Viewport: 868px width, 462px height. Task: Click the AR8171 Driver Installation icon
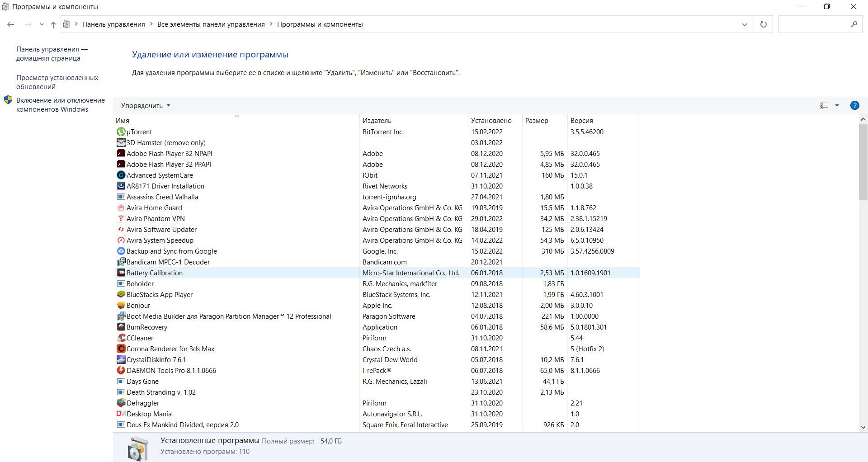121,186
